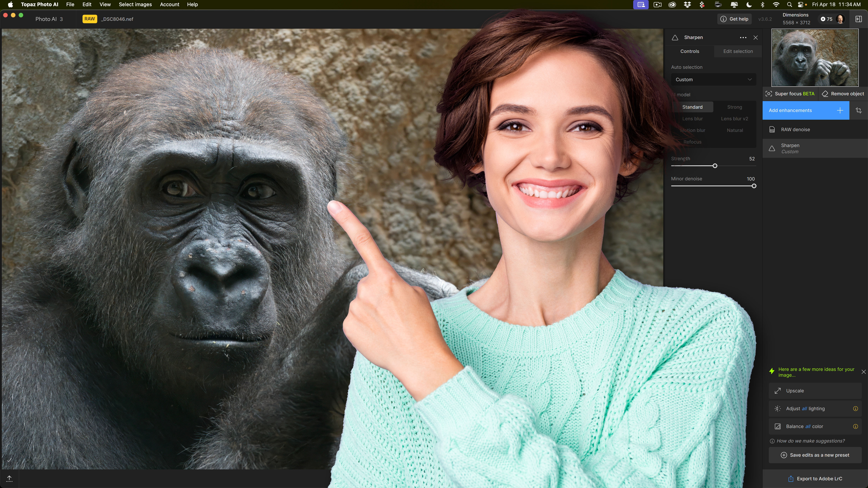Switch to the Edit selection tab

[738, 51]
